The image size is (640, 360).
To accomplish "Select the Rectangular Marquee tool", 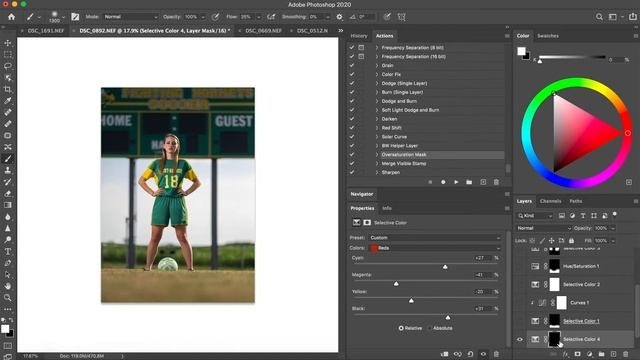I will (7, 54).
